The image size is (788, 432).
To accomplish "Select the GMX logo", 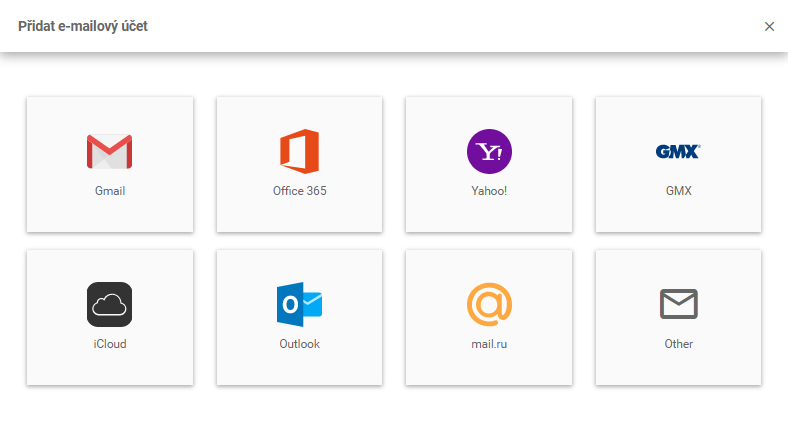I will [678, 151].
